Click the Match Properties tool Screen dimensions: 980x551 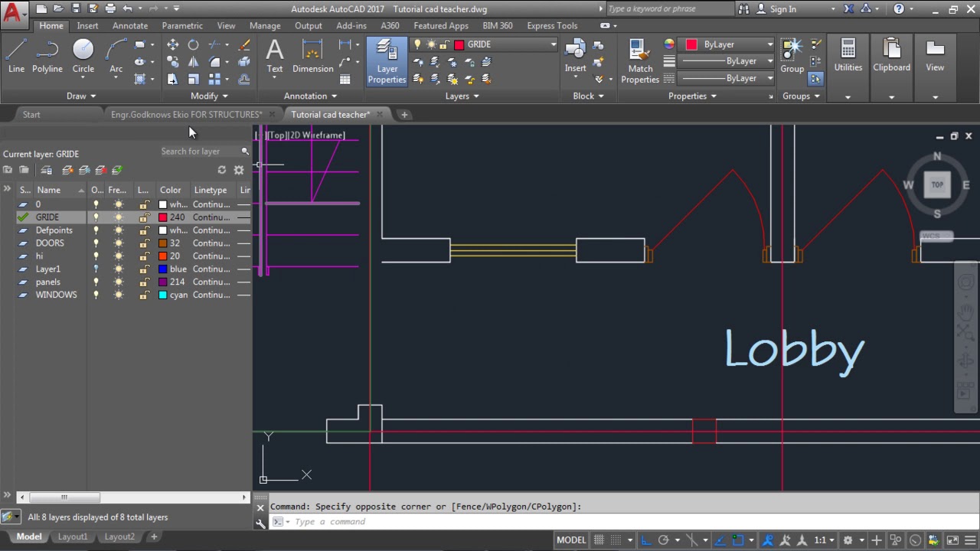[x=640, y=61]
